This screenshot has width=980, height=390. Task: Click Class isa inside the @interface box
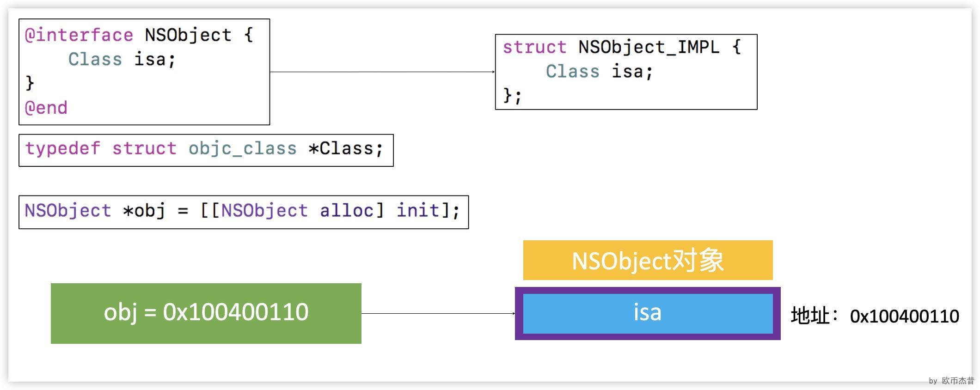click(122, 60)
